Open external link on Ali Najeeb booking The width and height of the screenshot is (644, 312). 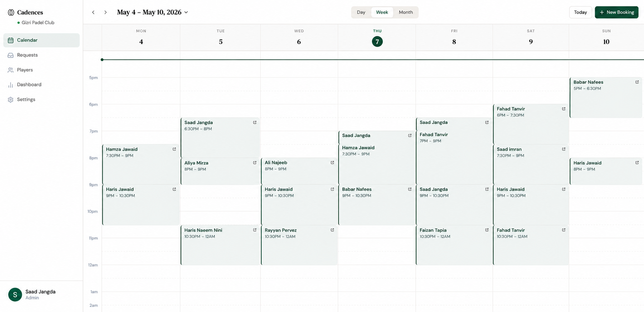pos(332,163)
